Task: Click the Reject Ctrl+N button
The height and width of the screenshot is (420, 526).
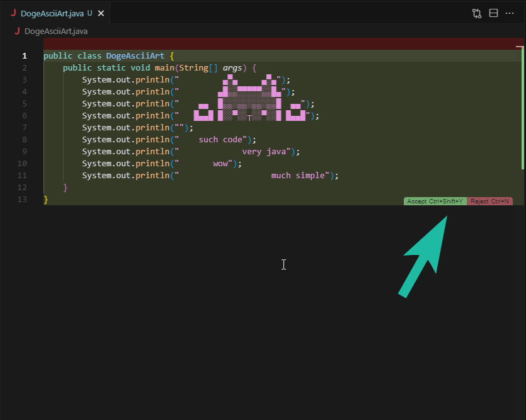Action: (x=489, y=201)
